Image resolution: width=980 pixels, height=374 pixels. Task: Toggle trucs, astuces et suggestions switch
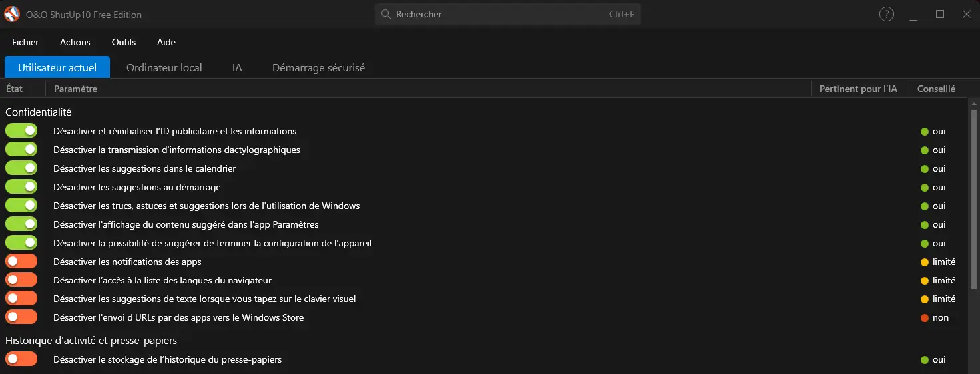click(x=21, y=206)
